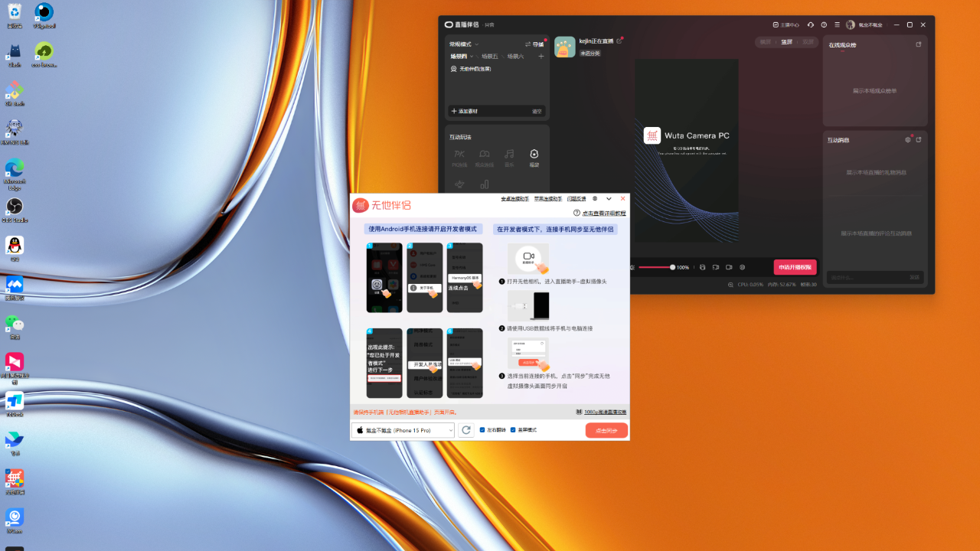Open settings gear in 无他伴侣 title bar
Viewport: 980px width, 551px height.
[x=595, y=199]
